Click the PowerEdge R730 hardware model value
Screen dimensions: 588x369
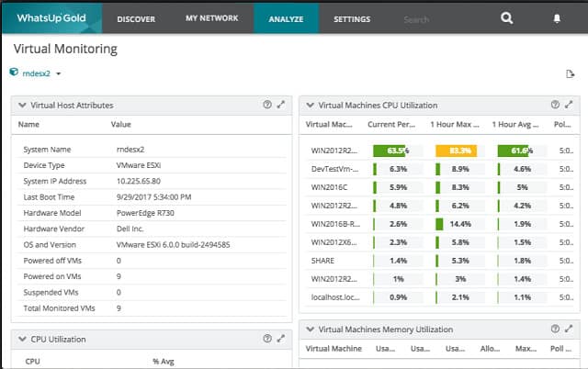pyautogui.click(x=145, y=213)
